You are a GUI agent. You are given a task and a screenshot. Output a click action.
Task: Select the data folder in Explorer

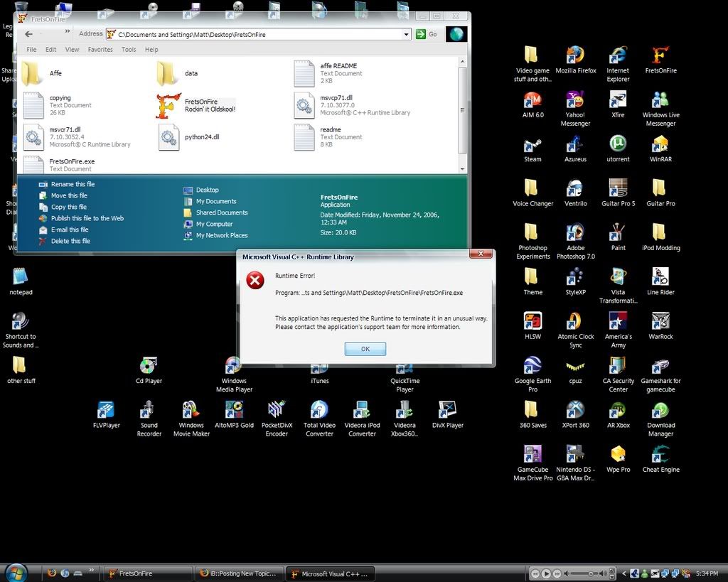click(178, 73)
